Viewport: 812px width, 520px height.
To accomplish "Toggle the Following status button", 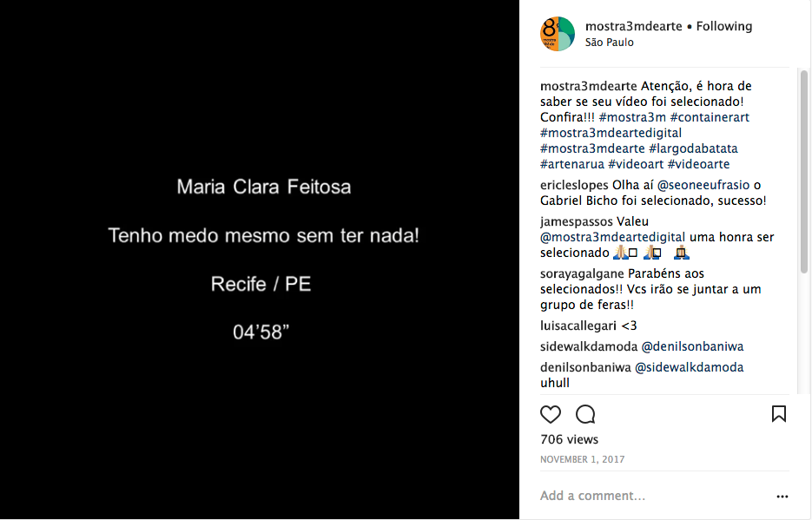I will click(724, 26).
